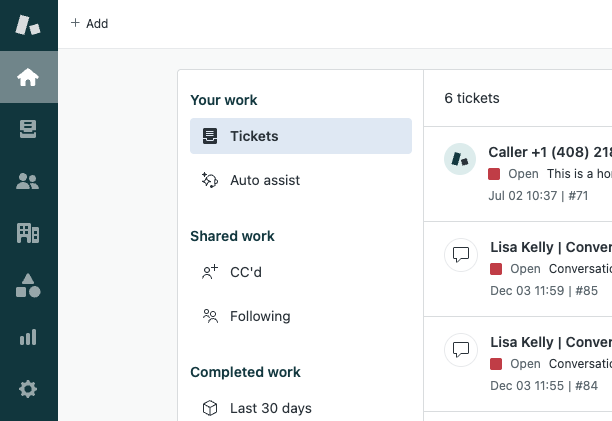Viewport: 612px width, 421px height.
Task: Open the Reporting bar chart icon
Action: click(x=28, y=337)
